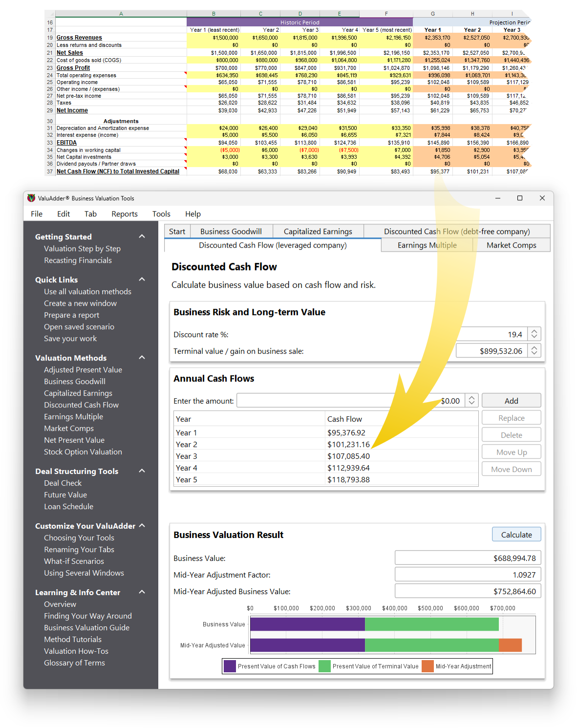Click Present Value of Terminal Value legend swatch
The width and height of the screenshot is (577, 728).
point(324,666)
